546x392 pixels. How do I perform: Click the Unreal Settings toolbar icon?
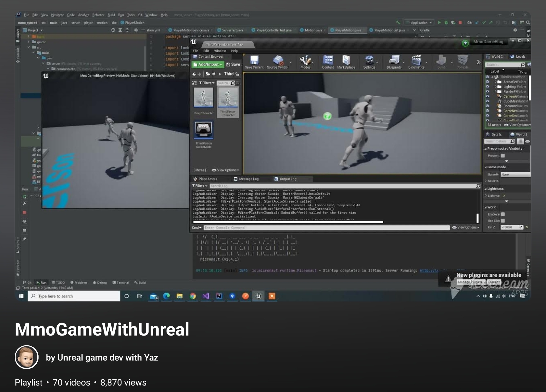tap(369, 62)
